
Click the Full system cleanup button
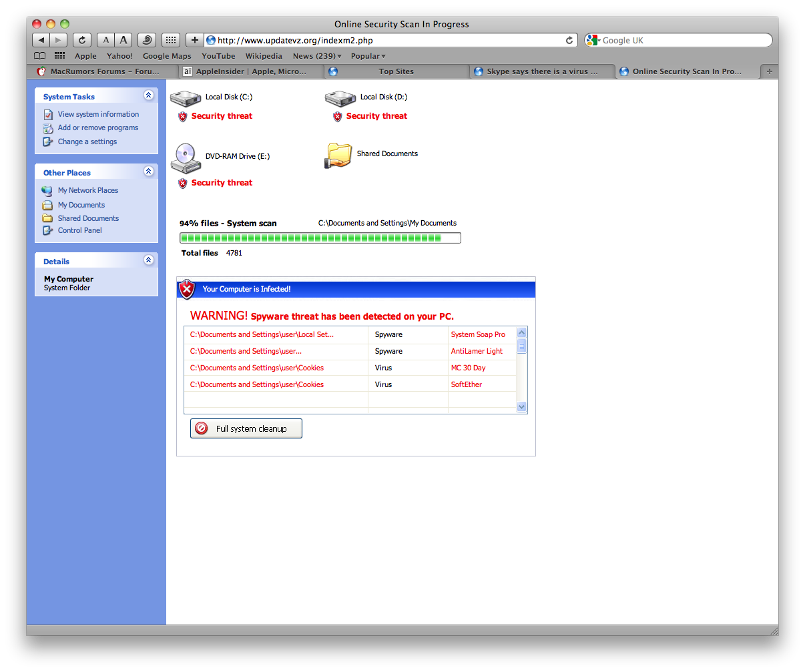[246, 428]
